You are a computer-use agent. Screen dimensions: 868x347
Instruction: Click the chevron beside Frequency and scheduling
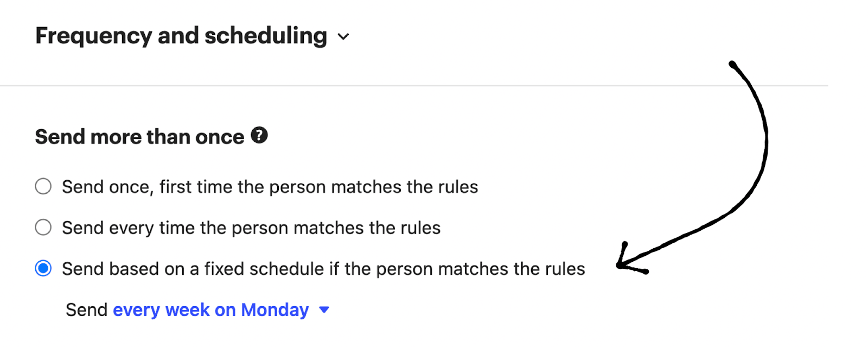(x=343, y=37)
